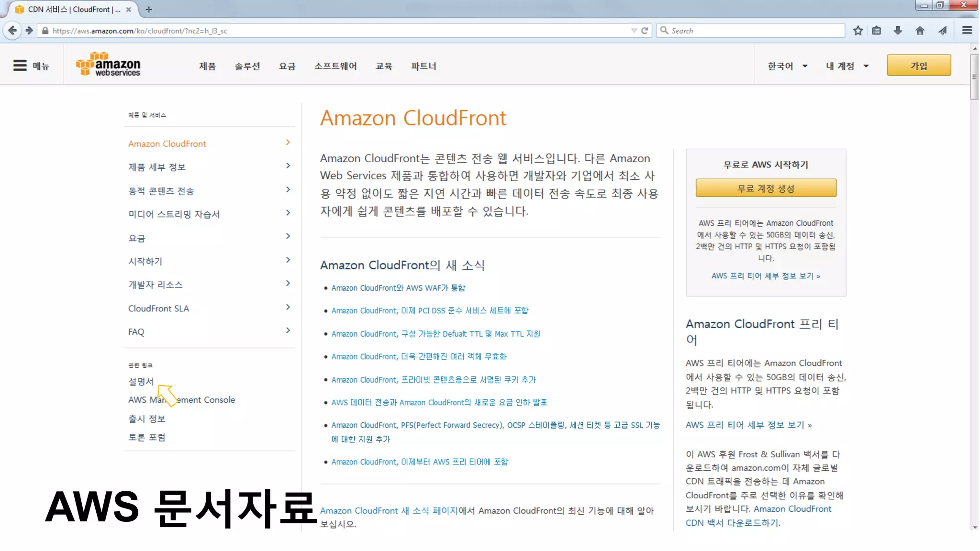Viewport: 980px width, 551px height.
Task: Open lower AWS 프리 티어 세부 정보 보기 link
Action: [748, 425]
